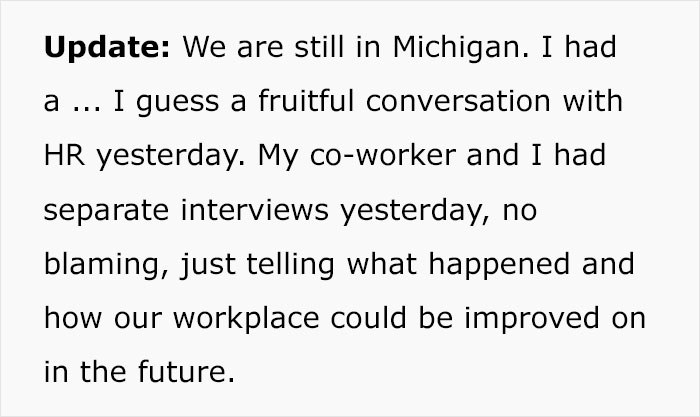Click the word "conversation"

click(458, 101)
